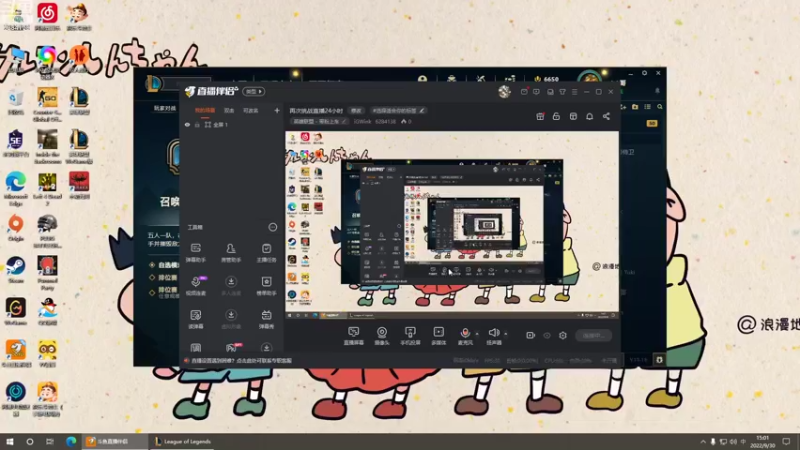Image resolution: width=800 pixels, height=450 pixels.
Task: Open the 榜单助手 tool
Action: (x=266, y=286)
